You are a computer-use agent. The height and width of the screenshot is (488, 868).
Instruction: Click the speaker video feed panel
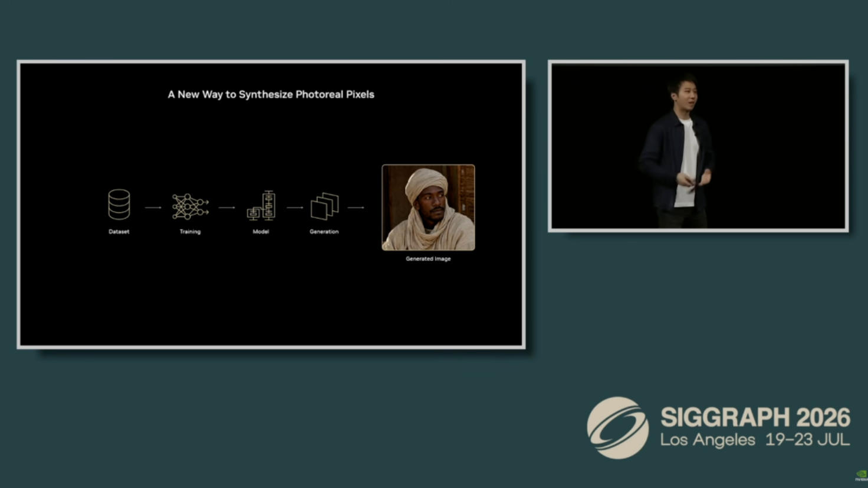point(698,146)
